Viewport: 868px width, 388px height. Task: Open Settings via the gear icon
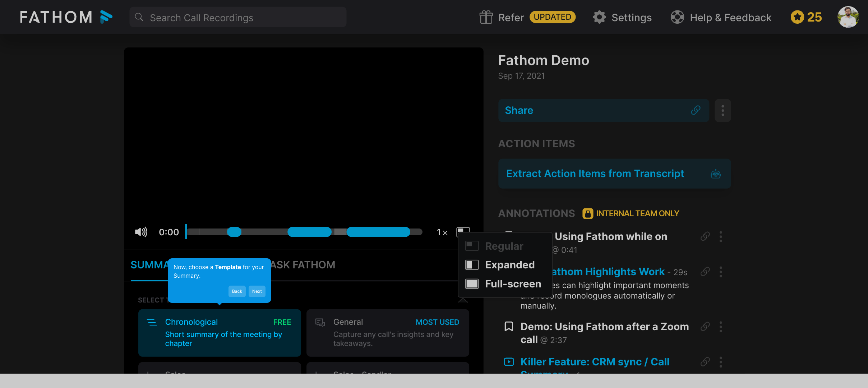click(599, 17)
